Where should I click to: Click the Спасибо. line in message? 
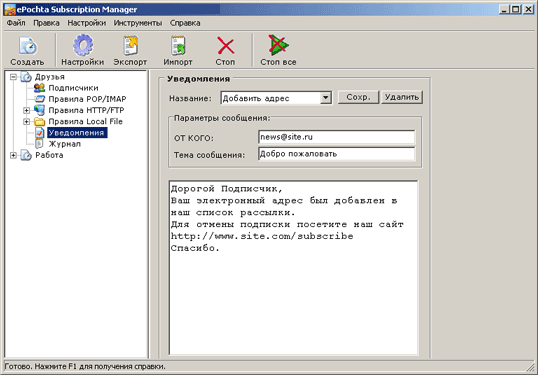[195, 248]
